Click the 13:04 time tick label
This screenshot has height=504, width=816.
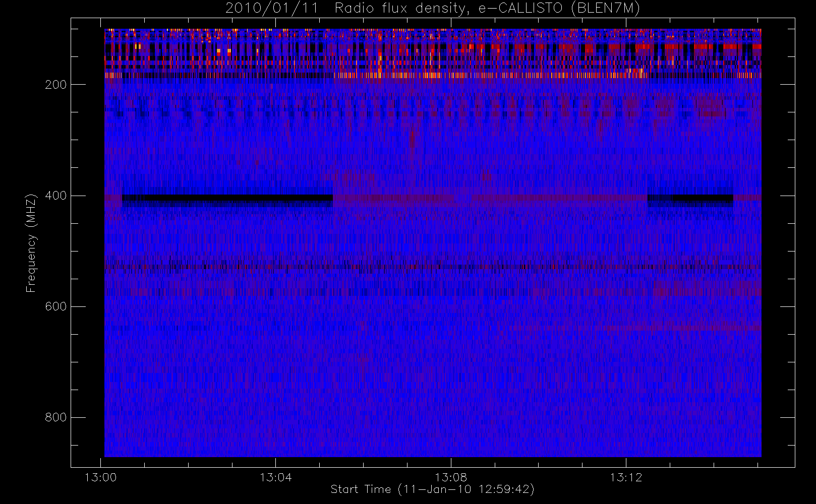(275, 477)
